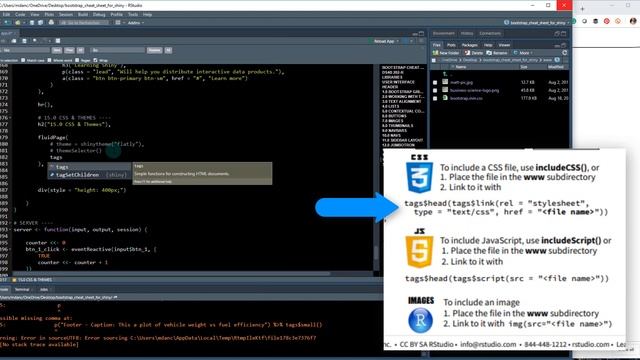The image size is (640, 360).
Task: Click the Prev button in the find bar
Action: click(69, 50)
